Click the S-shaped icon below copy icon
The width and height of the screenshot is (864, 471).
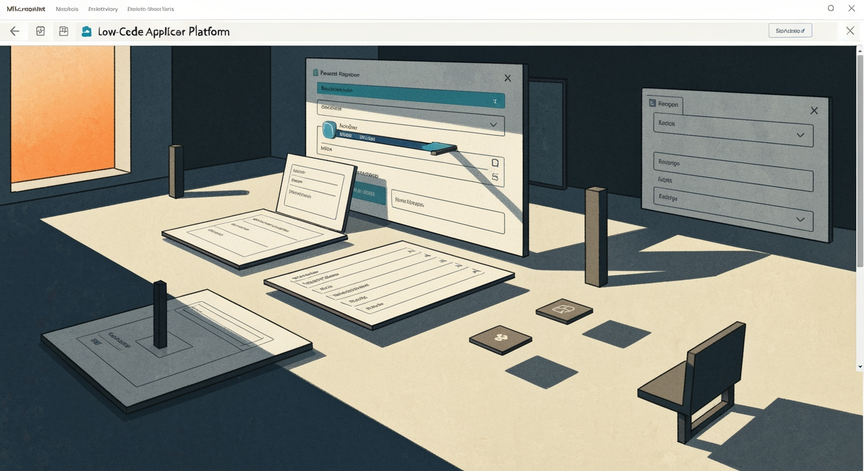(495, 177)
